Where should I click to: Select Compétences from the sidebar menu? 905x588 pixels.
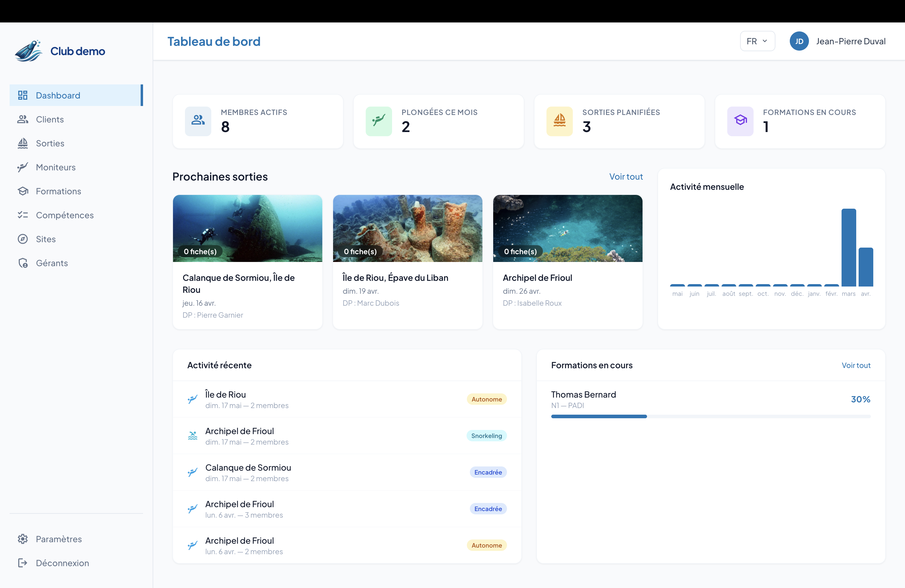pyautogui.click(x=65, y=215)
